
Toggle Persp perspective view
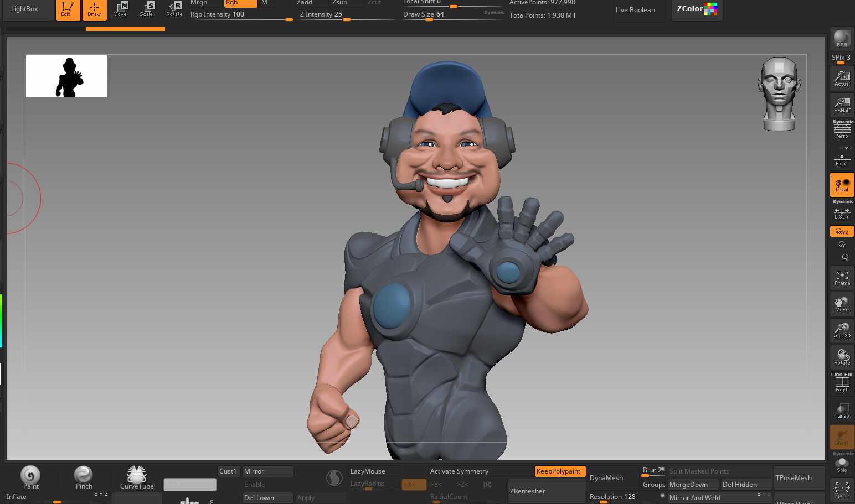click(x=842, y=131)
